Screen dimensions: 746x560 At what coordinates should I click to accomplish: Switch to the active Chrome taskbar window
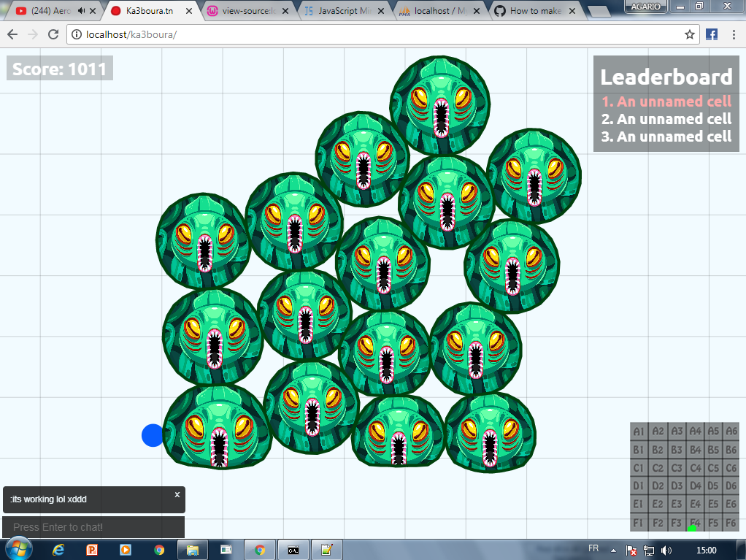pyautogui.click(x=260, y=550)
